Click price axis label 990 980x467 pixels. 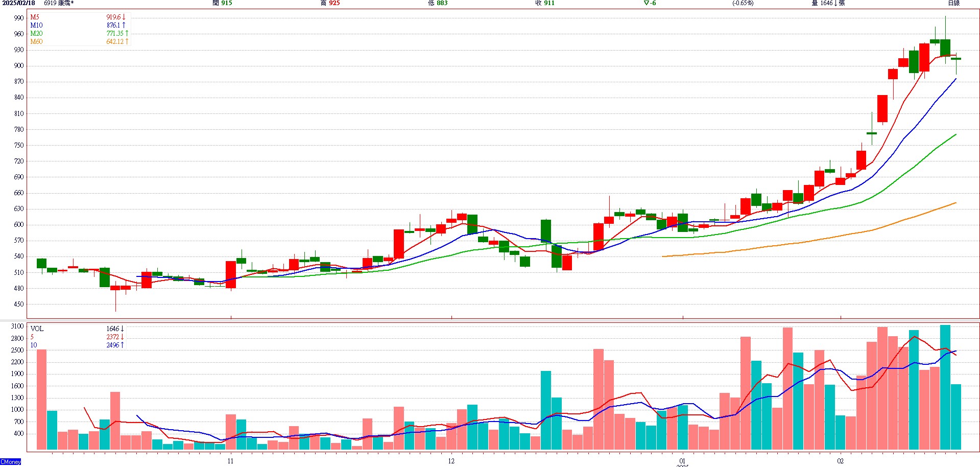[19, 18]
